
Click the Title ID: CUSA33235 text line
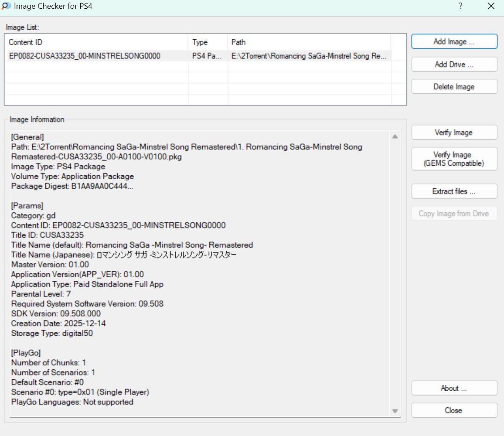tap(48, 235)
